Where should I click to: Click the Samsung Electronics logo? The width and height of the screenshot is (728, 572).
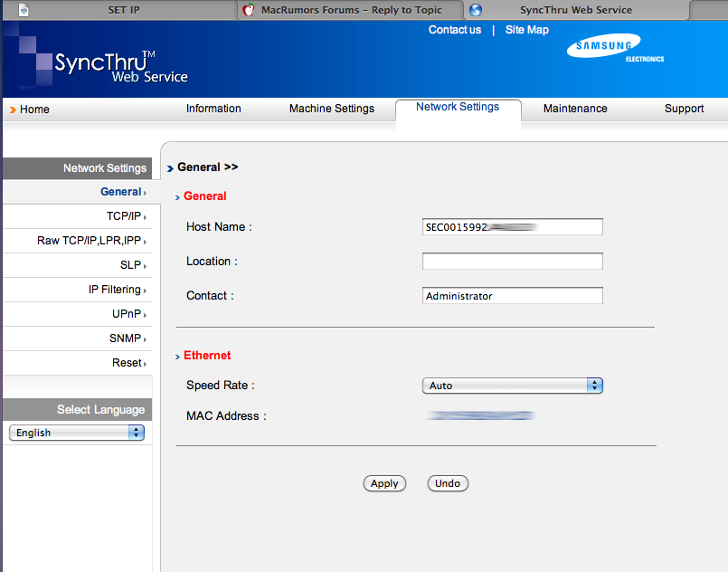[x=615, y=48]
